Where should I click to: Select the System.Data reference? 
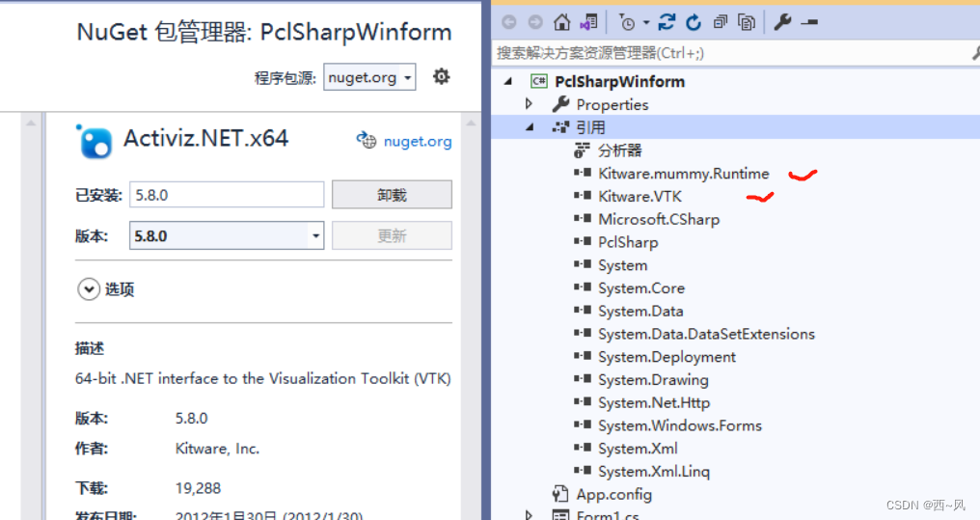(x=640, y=312)
